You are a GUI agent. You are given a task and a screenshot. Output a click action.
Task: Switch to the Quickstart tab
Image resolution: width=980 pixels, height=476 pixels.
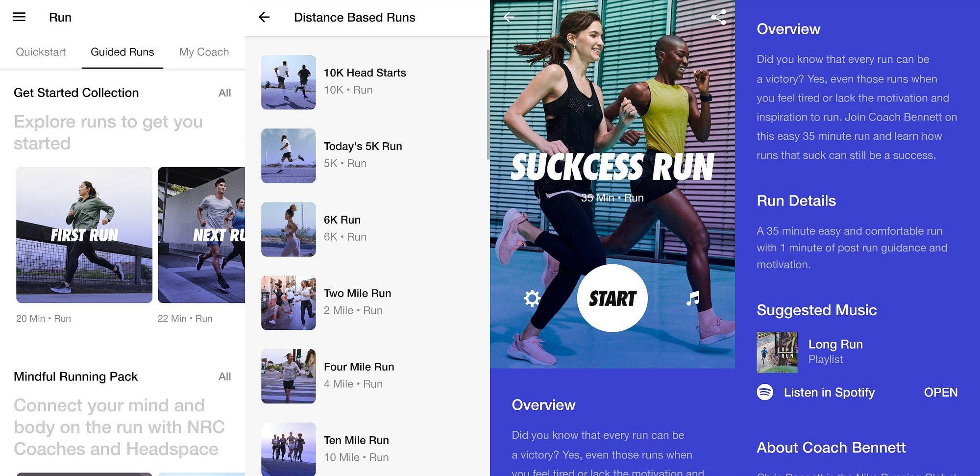pyautogui.click(x=41, y=52)
